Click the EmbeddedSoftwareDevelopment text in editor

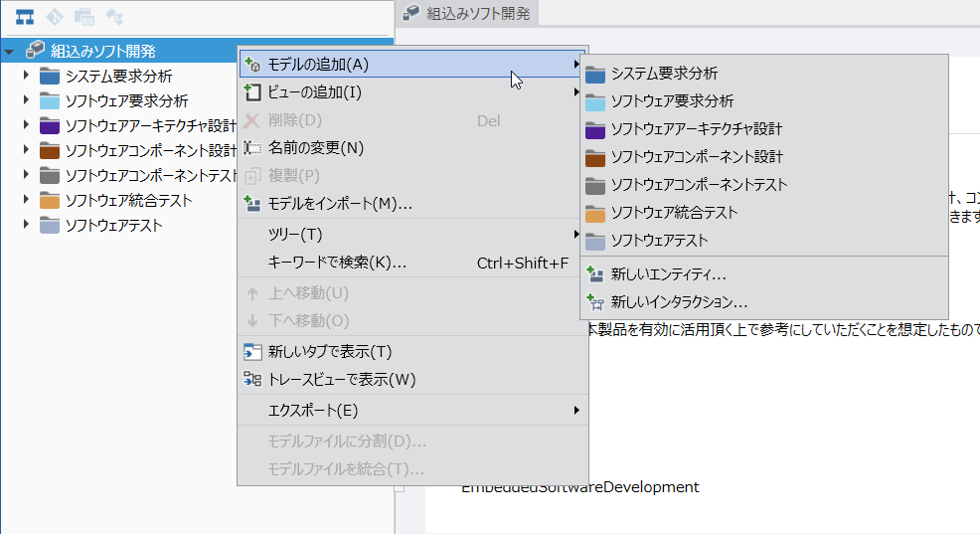coord(580,487)
